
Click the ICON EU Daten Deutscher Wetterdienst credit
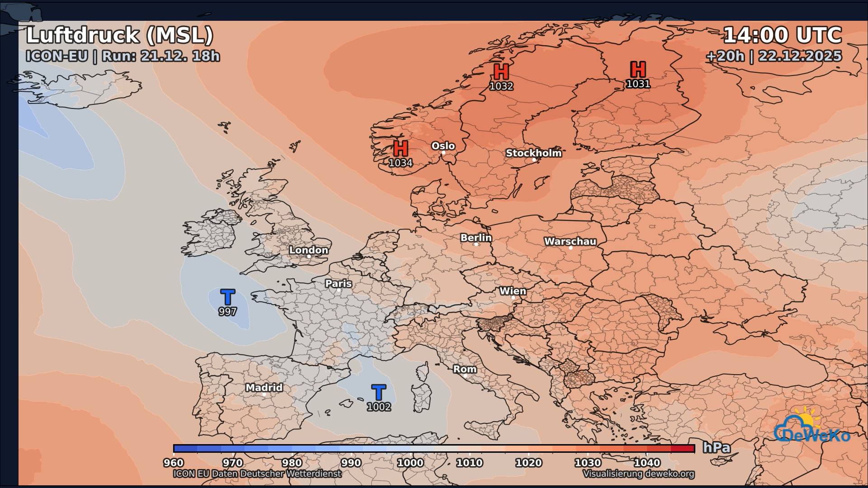coord(258,474)
